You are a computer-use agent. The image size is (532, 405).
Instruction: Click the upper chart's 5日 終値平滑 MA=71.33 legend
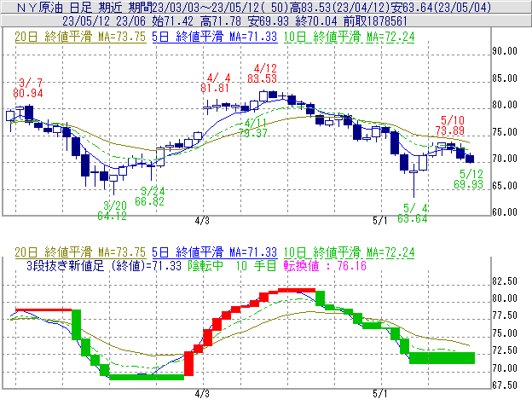[215, 37]
